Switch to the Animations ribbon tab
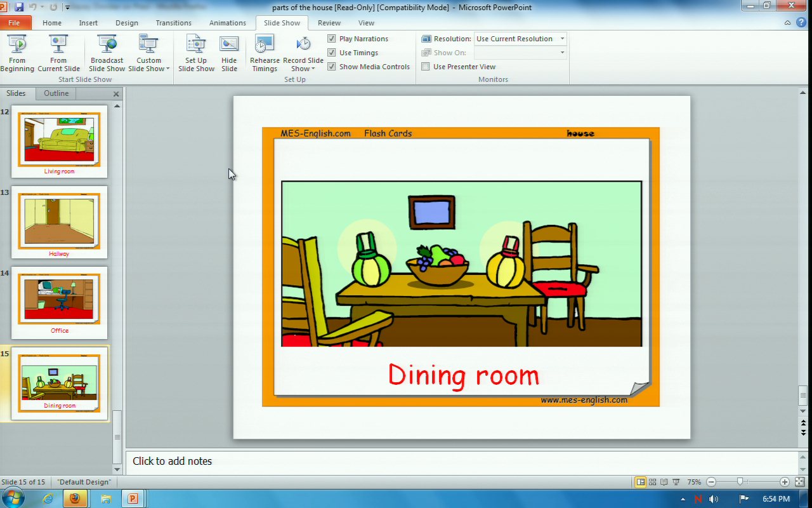The width and height of the screenshot is (812, 508). pos(227,23)
